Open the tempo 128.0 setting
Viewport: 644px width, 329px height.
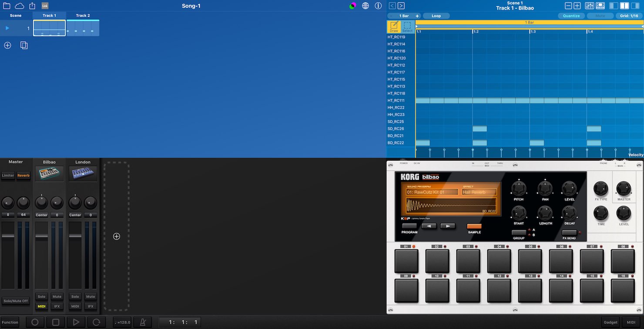coord(122,322)
